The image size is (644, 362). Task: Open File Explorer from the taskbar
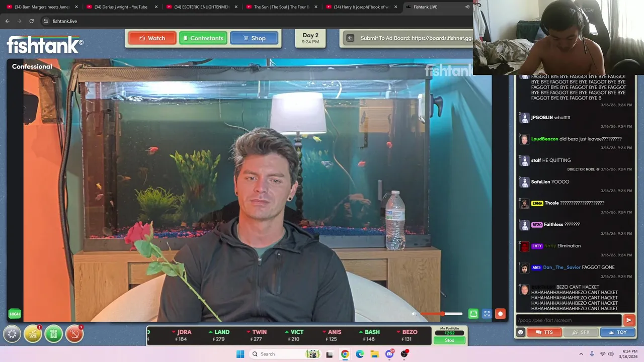pos(374,354)
